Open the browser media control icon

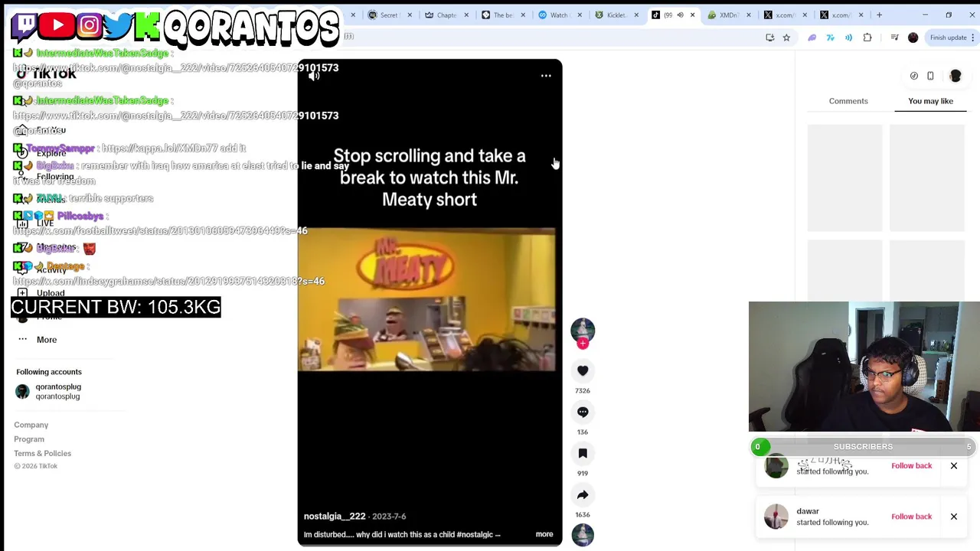click(x=894, y=37)
